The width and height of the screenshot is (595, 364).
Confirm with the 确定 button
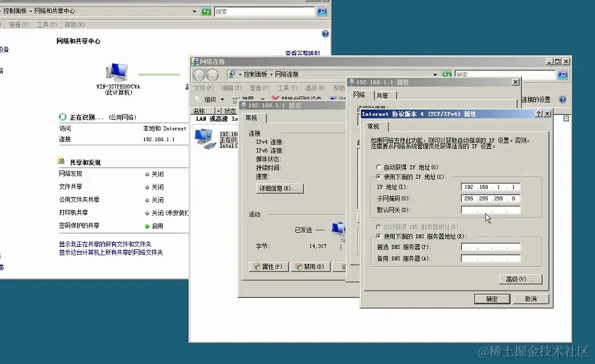click(492, 299)
